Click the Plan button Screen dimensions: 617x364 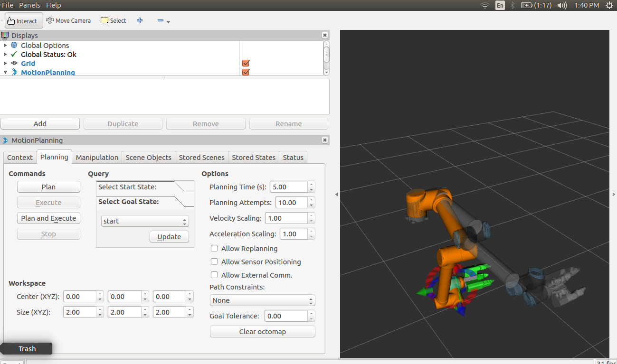coord(48,187)
